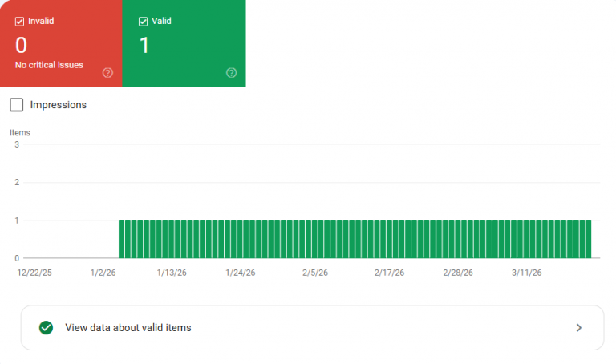Click the 1/24/26 date on the chart axis
616x364 pixels.
pyautogui.click(x=241, y=273)
